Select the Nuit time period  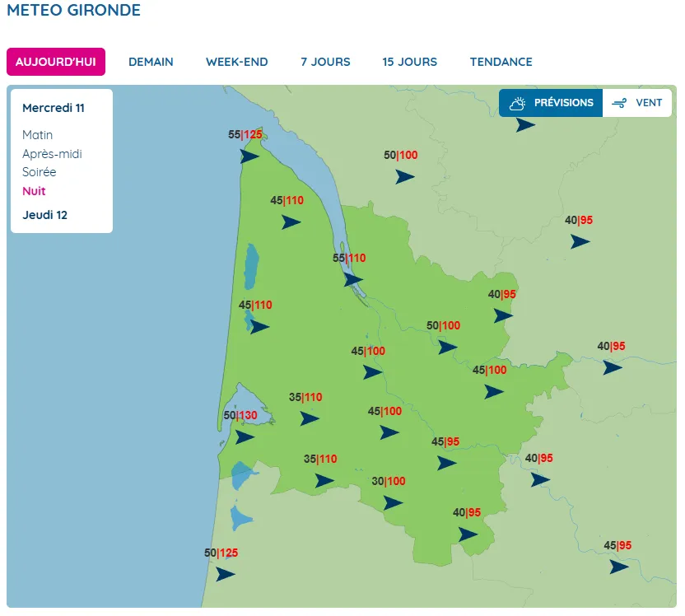(x=34, y=191)
